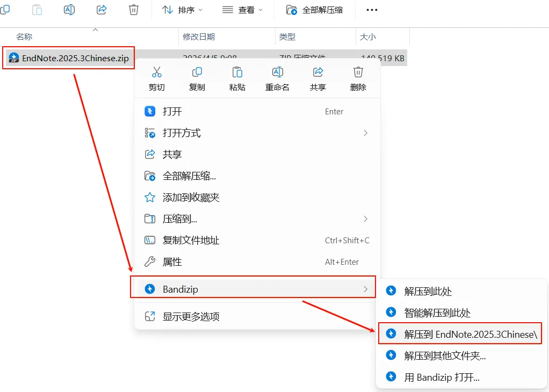Expand the 打开方式 submenu arrow
Viewport: 549px width, 392px height.
(x=365, y=133)
